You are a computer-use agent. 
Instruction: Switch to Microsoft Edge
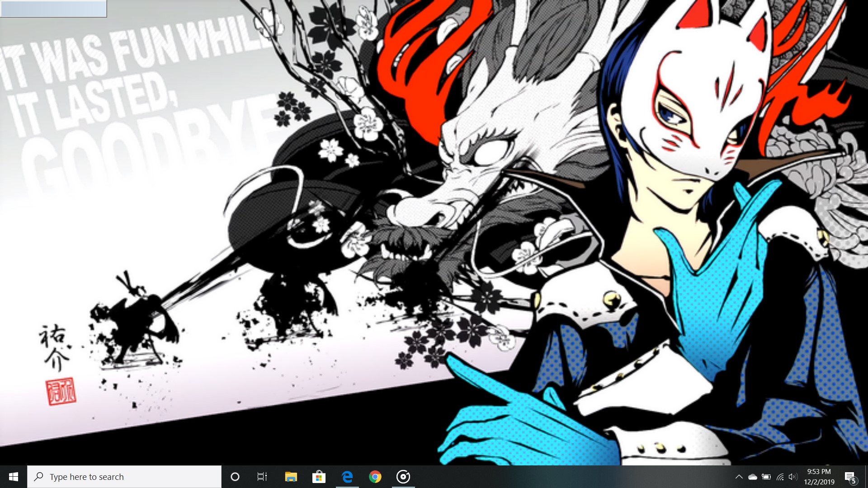[x=347, y=477]
